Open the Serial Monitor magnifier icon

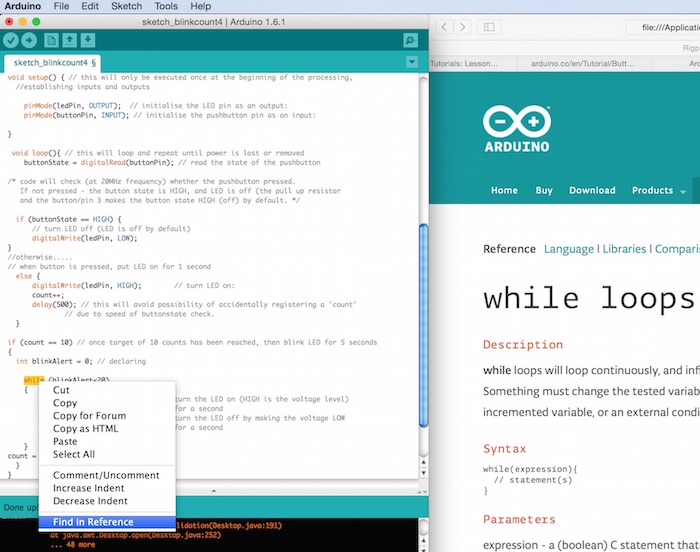point(410,41)
